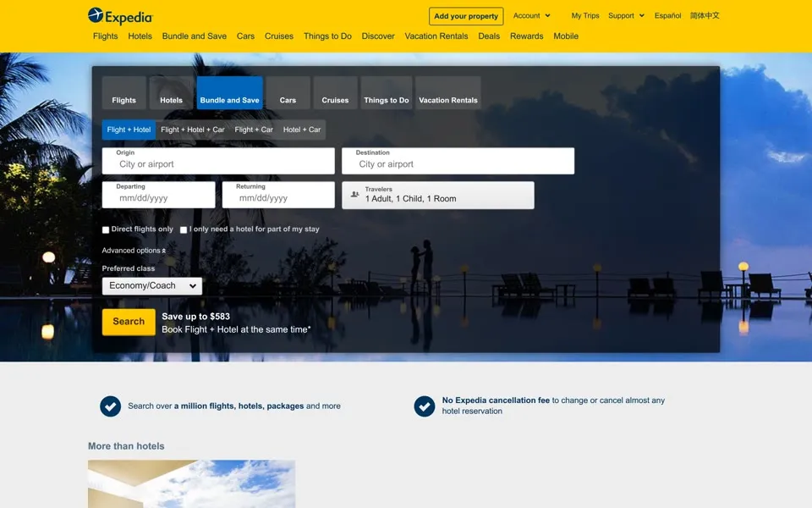The height and width of the screenshot is (508, 812).
Task: Select the Hotels search tab
Action: tap(171, 93)
